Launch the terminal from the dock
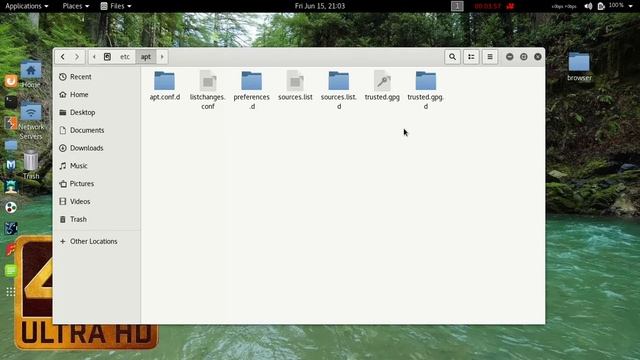The image size is (640, 360). click(11, 102)
